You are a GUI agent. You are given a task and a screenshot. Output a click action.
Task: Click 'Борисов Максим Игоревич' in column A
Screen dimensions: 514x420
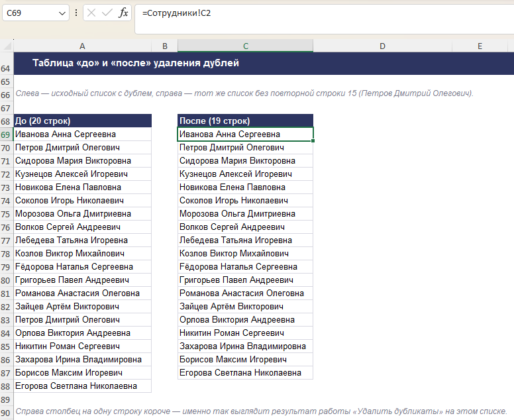(82, 373)
